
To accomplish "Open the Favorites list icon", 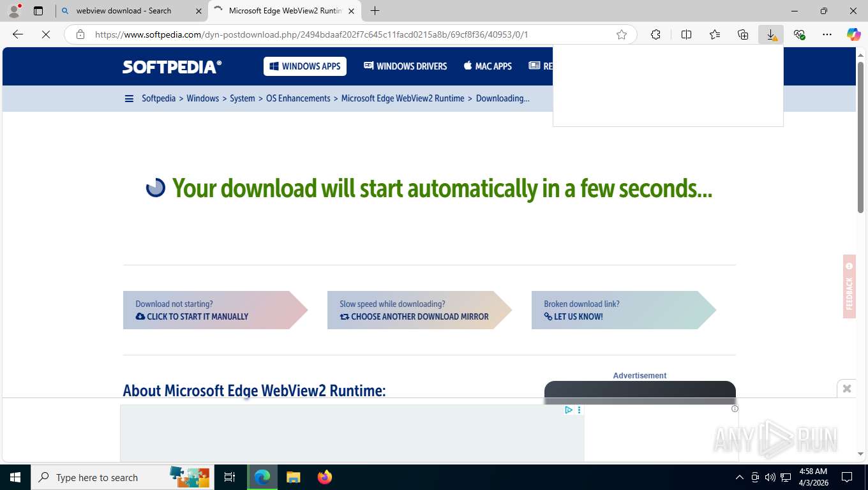I will tap(715, 34).
